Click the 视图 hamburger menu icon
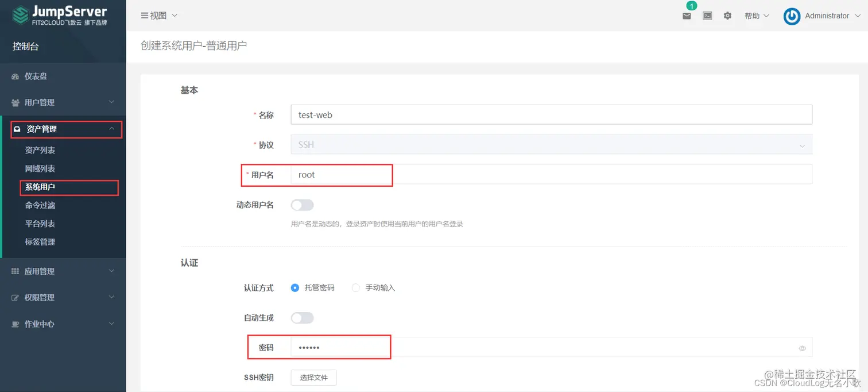The width and height of the screenshot is (868, 392). click(x=145, y=16)
